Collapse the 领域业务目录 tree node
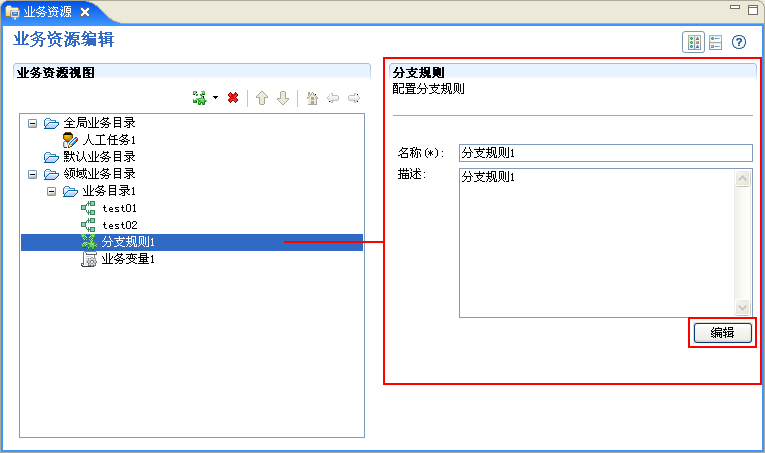 [x=33, y=174]
